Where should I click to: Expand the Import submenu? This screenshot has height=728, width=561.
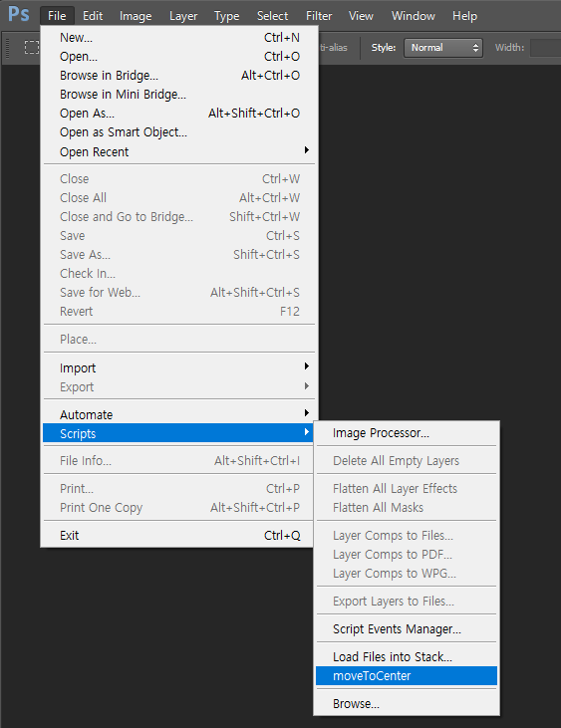[179, 367]
